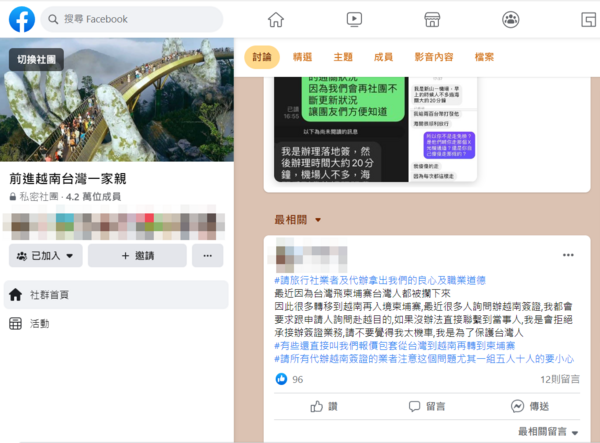Switch to the 精選 tab
600x443 pixels.
[x=302, y=57]
